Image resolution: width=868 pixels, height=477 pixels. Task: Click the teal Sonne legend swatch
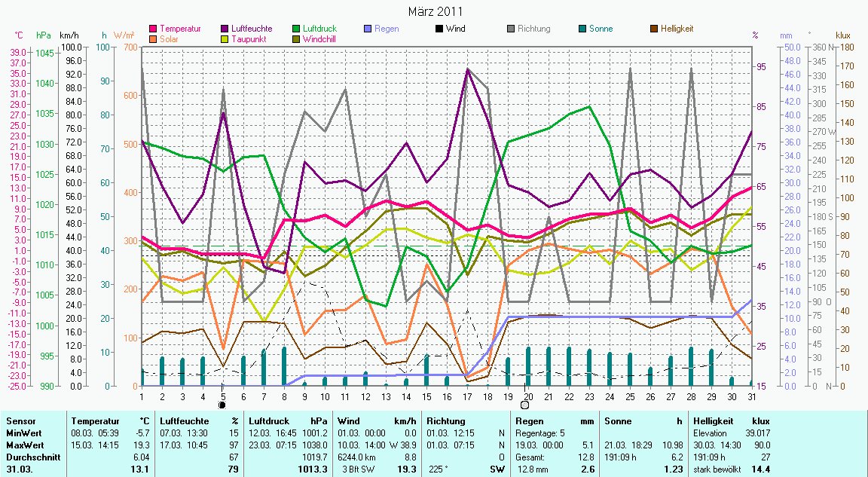582,29
